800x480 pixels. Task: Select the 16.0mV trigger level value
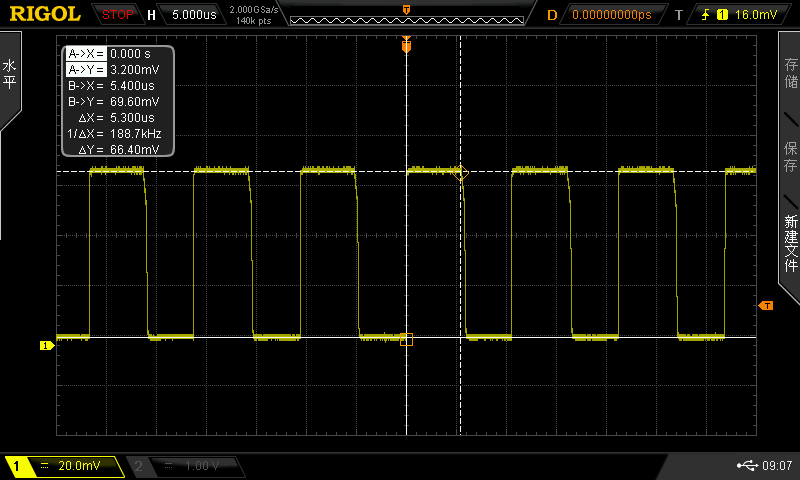point(756,15)
